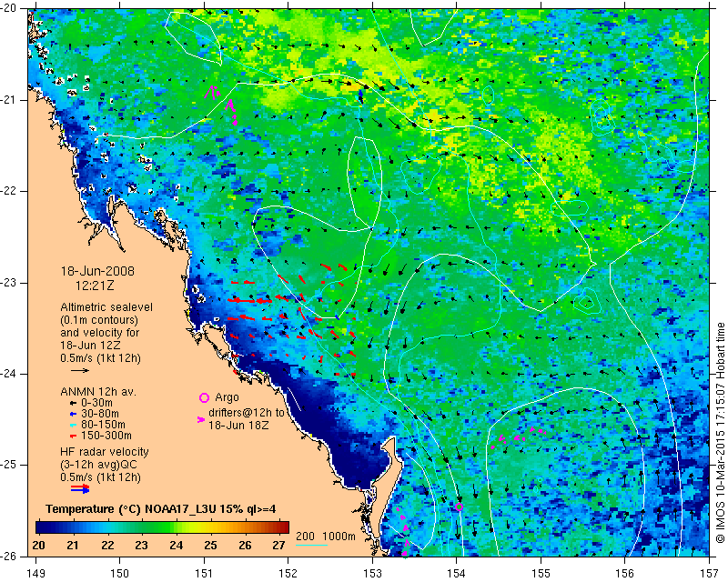Click the '153' longitude axis label
Screen dimensions: 728x582
[372, 574]
